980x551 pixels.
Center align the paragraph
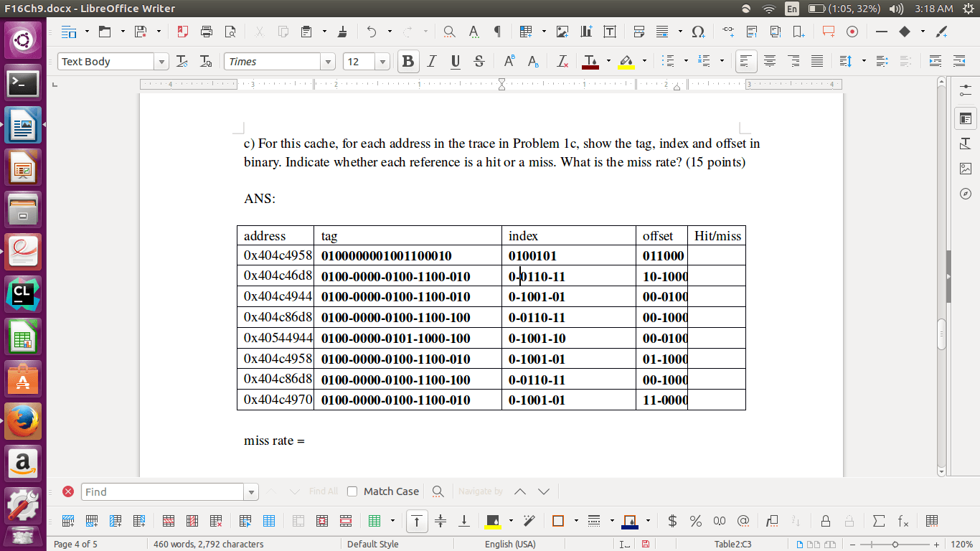click(x=770, y=62)
